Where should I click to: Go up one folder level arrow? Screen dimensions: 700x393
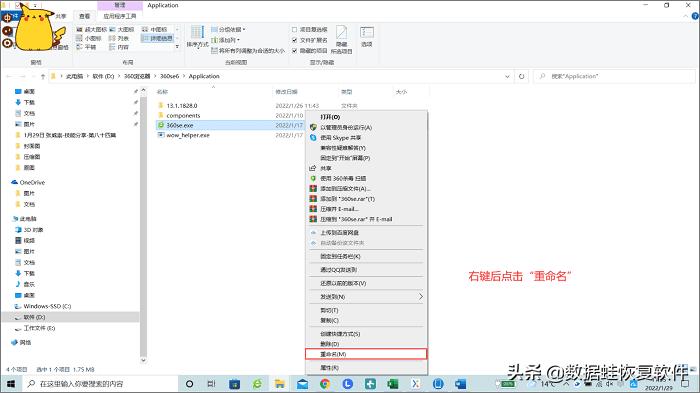click(x=43, y=76)
